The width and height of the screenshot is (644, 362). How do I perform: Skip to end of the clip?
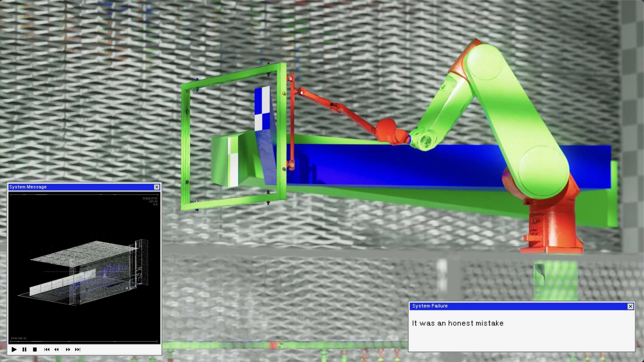[x=77, y=350]
